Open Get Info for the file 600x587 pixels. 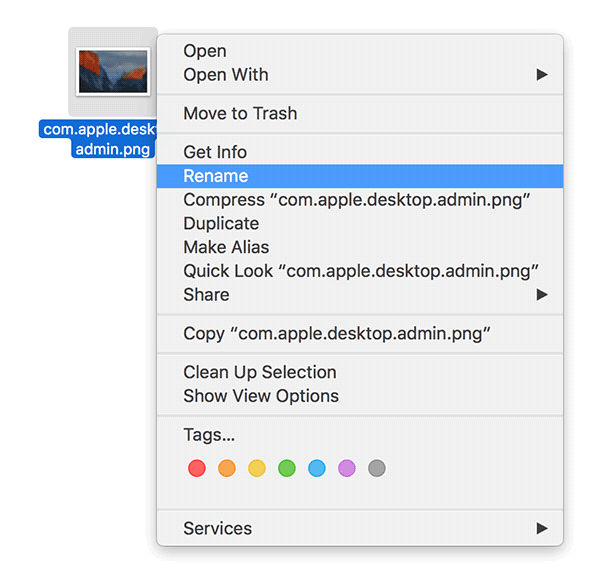tap(215, 152)
